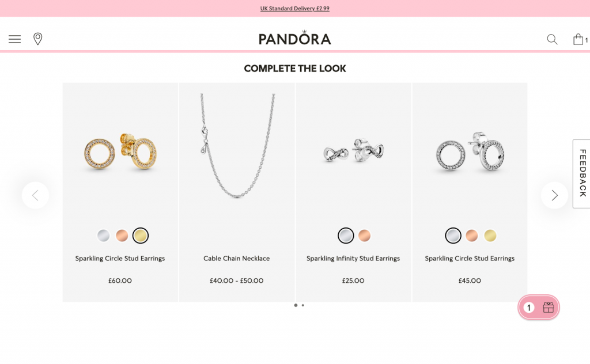Click the silver swatch on the £60 earrings

tap(103, 236)
